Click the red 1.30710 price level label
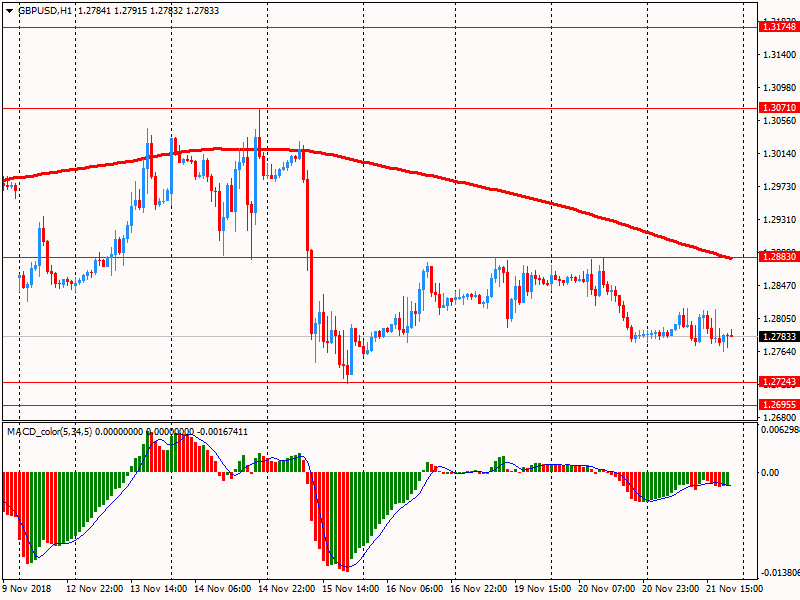 778,107
